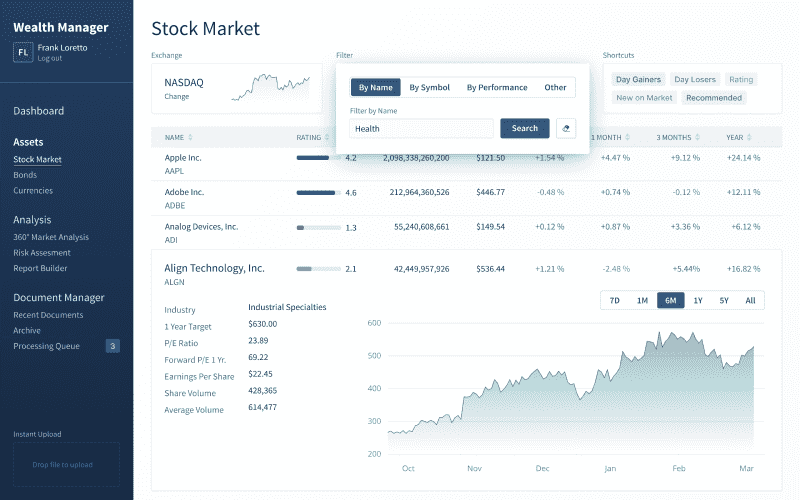The width and height of the screenshot is (800, 500).
Task: Sort by the YEAR column arrows icon
Action: pos(750,137)
